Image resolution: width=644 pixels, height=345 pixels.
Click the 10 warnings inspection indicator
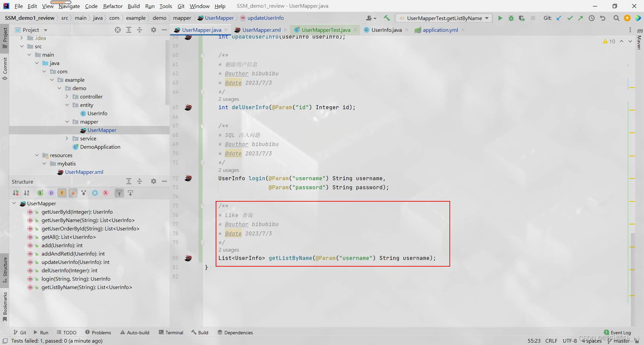point(609,41)
